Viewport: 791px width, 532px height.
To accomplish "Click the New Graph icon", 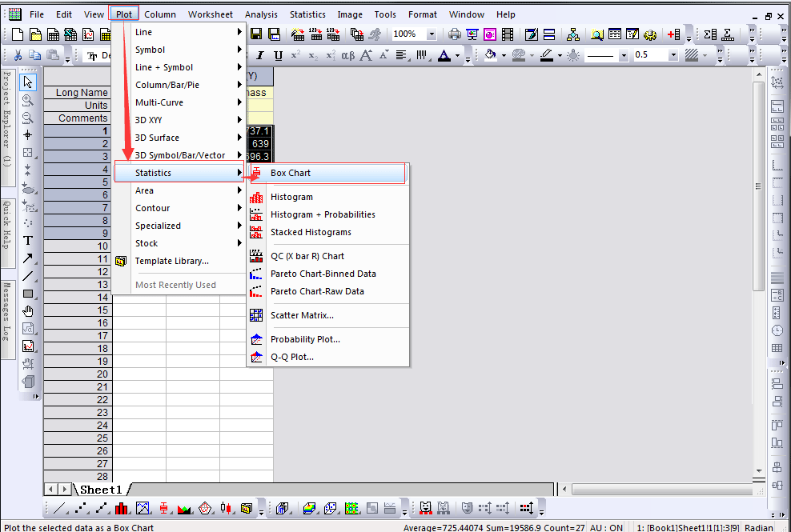I will click(x=88, y=34).
